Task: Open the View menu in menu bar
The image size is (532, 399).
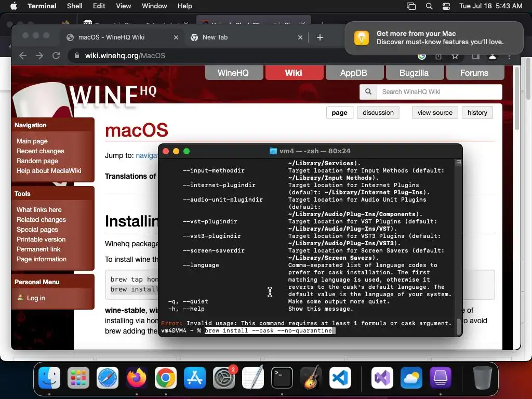Action: (x=123, y=6)
